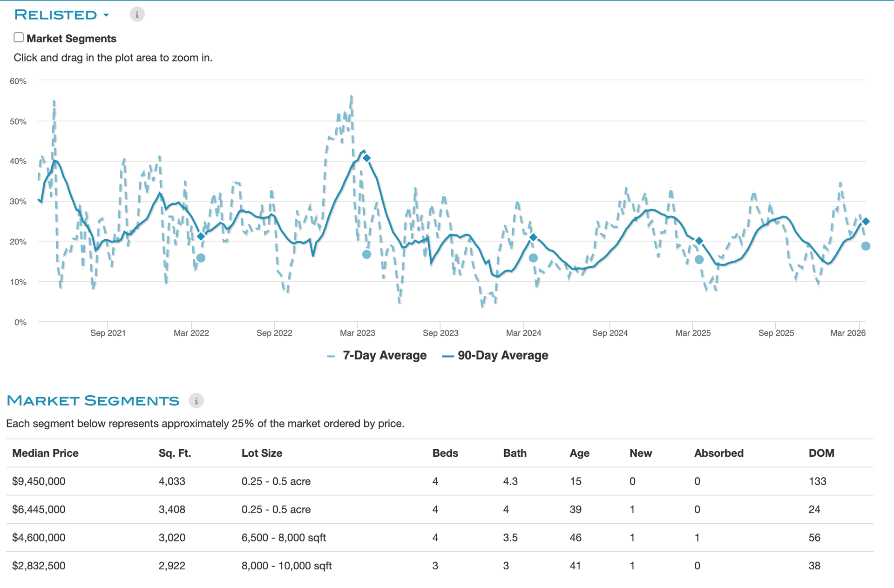The width and height of the screenshot is (894, 588).
Task: Click the $4,600,000 median price cell
Action: pos(39,538)
